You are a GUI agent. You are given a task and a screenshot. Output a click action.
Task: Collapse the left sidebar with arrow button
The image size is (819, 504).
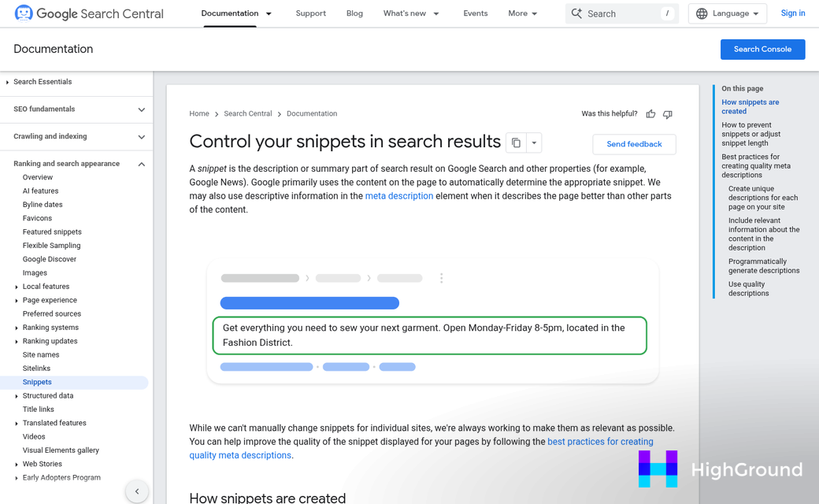click(137, 491)
